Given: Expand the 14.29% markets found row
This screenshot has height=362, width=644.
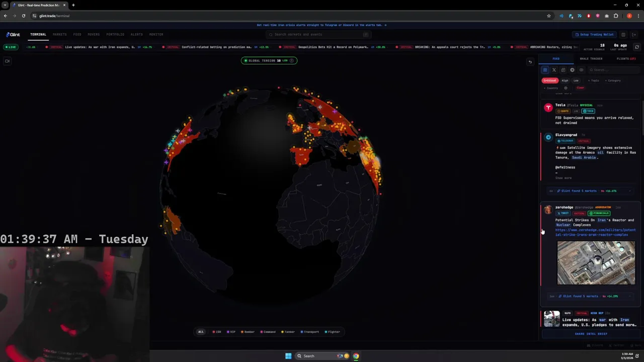Looking at the screenshot, I should pyautogui.click(x=590, y=296).
